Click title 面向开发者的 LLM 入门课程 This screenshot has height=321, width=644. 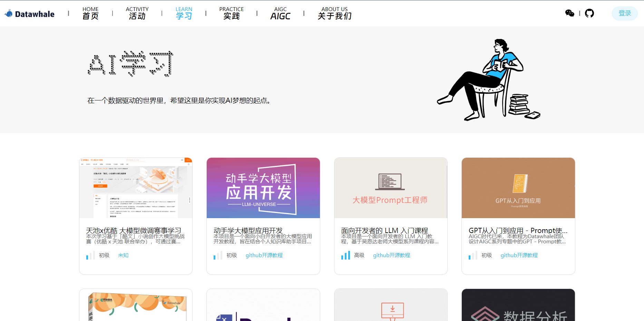[x=384, y=230]
